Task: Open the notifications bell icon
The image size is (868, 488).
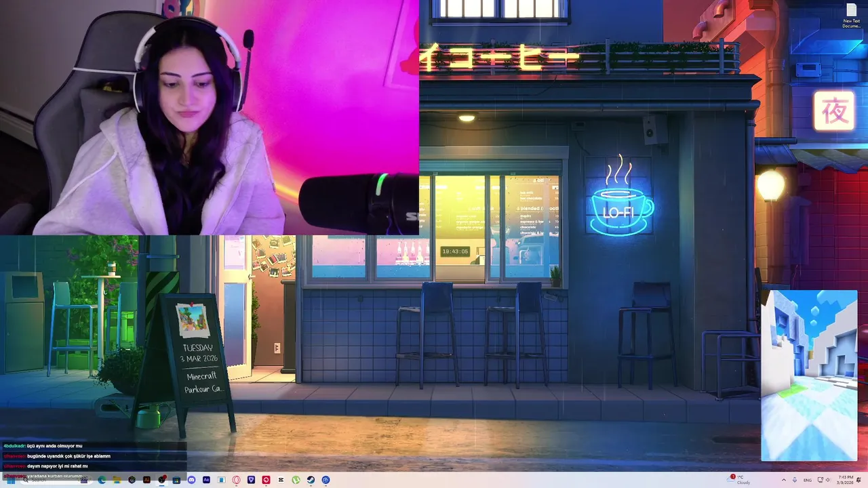Action: [x=859, y=480]
